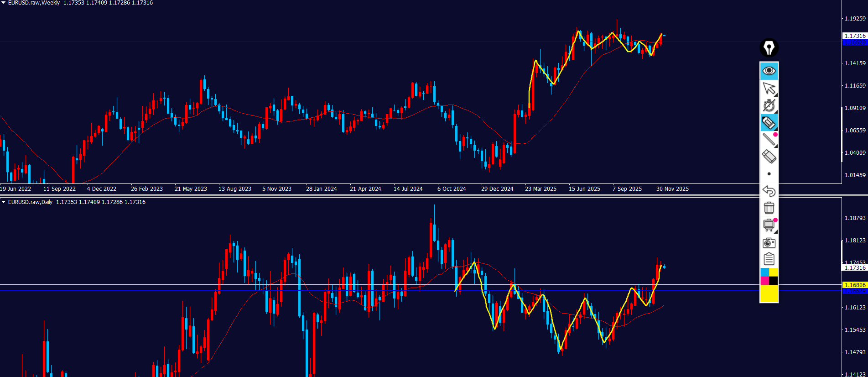Screen dimensions: 868x377
Task: Click the large yellow current color box
Action: 769,293
